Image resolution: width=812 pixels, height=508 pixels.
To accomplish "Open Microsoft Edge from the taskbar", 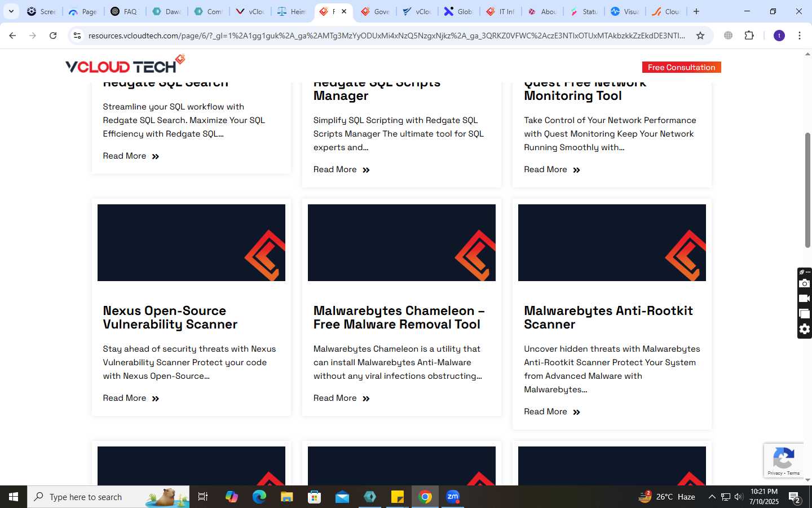I will pyautogui.click(x=259, y=497).
